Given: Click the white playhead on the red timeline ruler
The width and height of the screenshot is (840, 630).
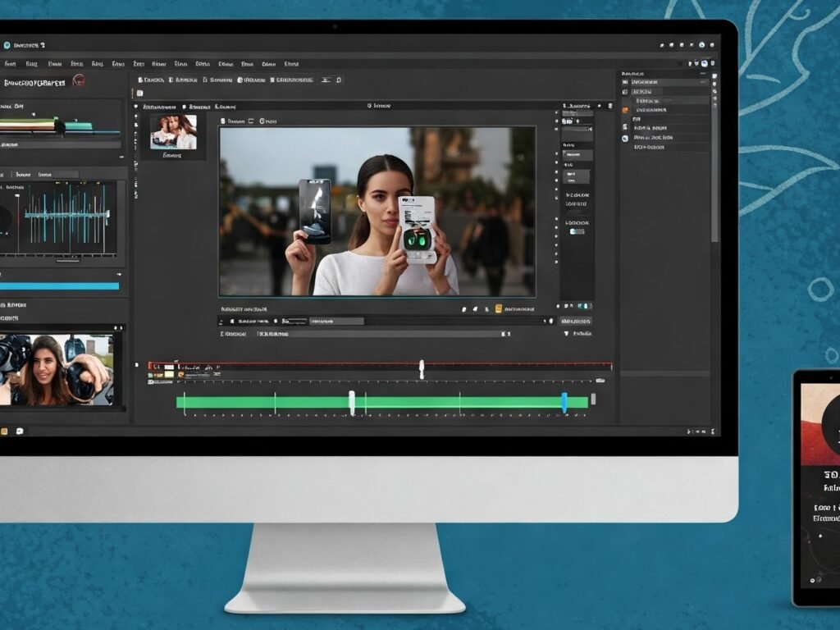Looking at the screenshot, I should point(422,368).
